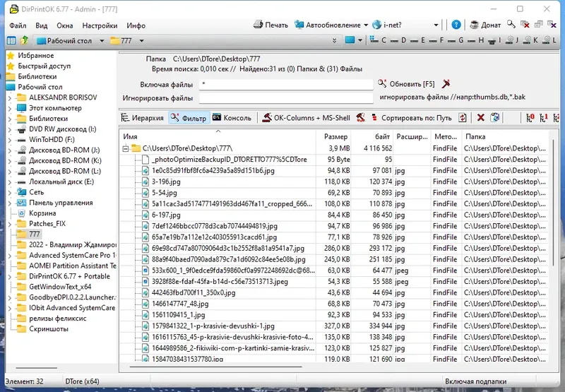
Task: Toggle the folder tree panel icon
Action: pyautogui.click(x=11, y=40)
